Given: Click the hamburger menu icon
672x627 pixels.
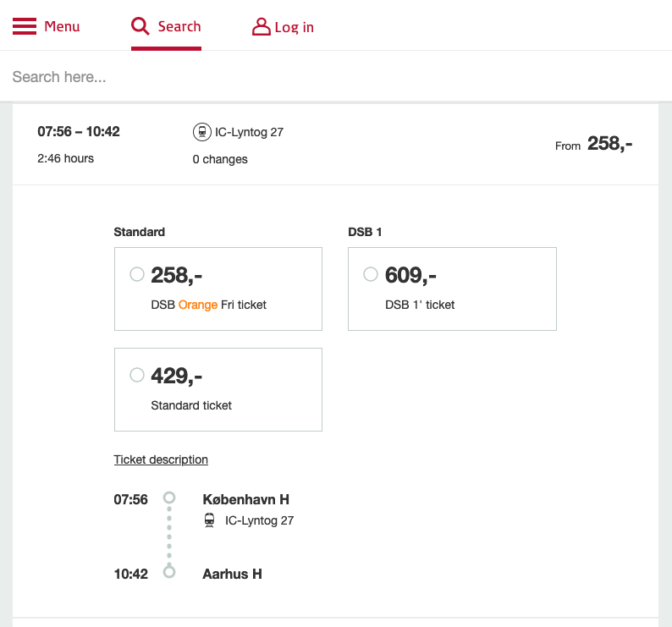Looking at the screenshot, I should [x=25, y=26].
